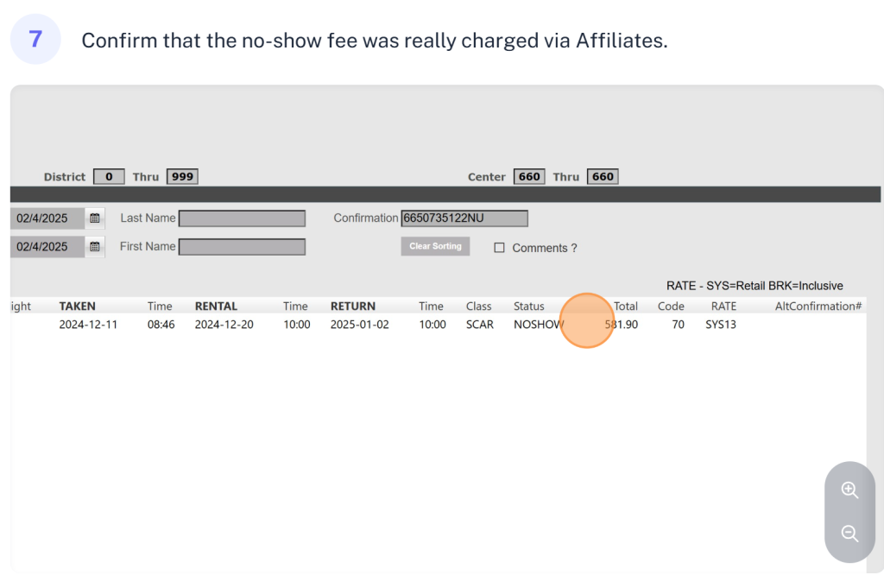Sort by the RETURN column header

(352, 306)
